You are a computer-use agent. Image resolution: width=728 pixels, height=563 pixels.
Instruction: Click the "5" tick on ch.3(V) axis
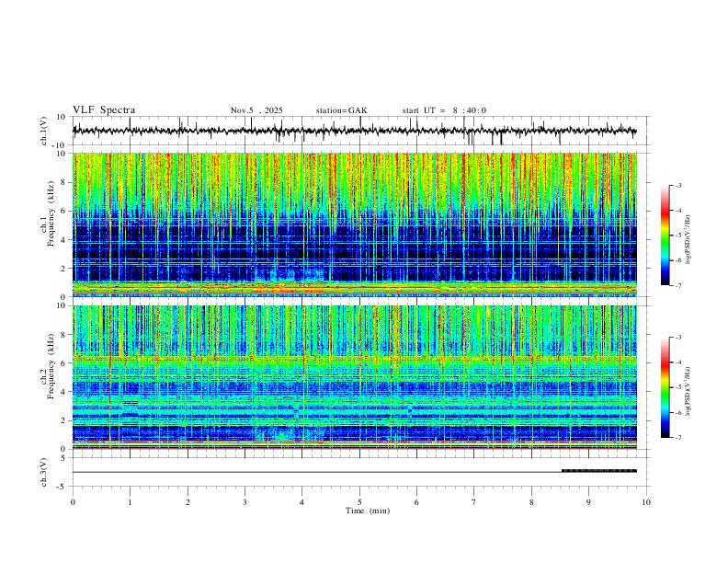click(63, 458)
